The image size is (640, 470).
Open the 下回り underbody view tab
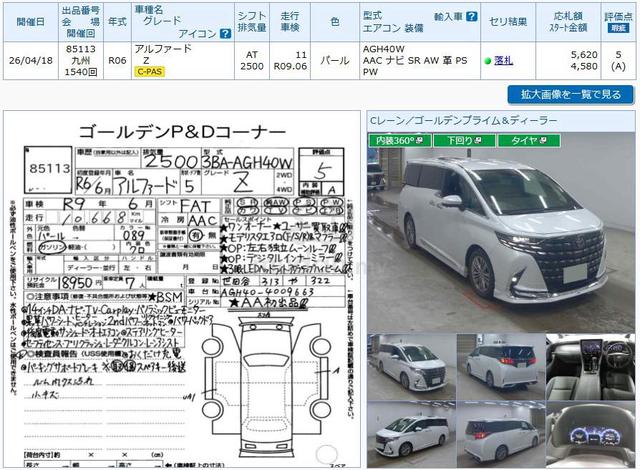(464, 140)
